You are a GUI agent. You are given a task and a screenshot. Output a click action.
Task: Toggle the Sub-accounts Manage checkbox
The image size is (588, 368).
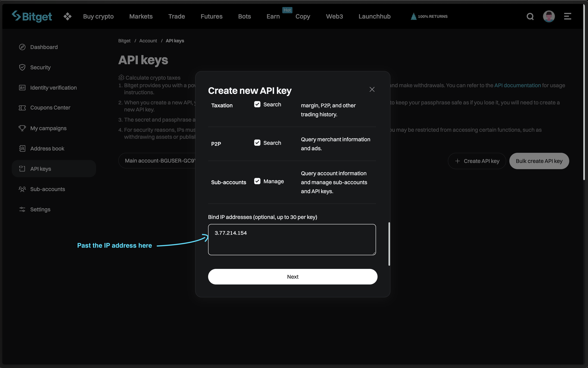(257, 181)
